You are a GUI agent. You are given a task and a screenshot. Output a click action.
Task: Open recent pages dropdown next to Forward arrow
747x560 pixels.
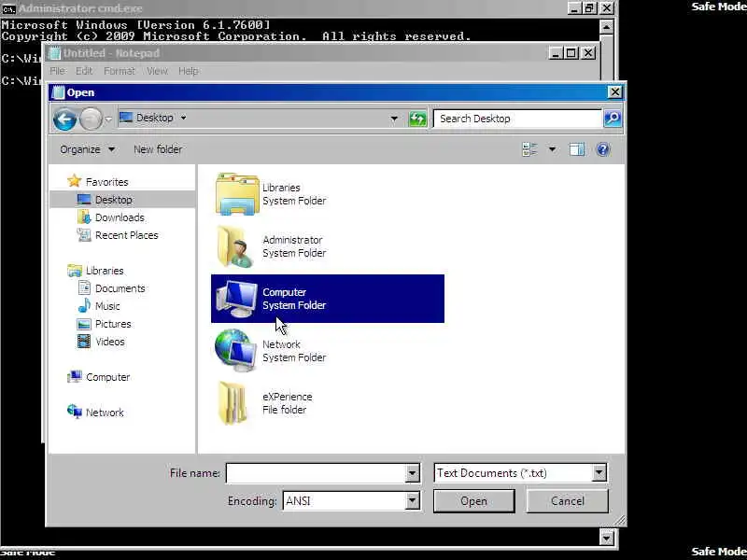tap(108, 119)
